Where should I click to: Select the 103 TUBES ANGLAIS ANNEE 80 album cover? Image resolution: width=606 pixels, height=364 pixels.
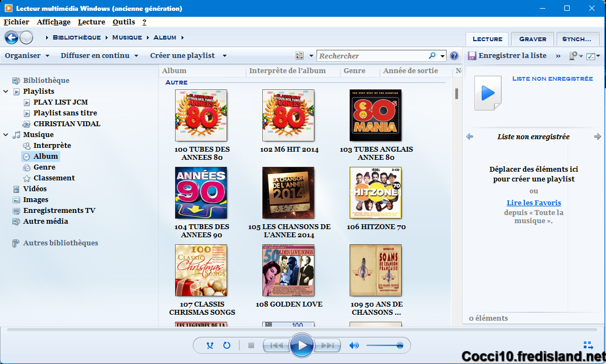[x=376, y=115]
